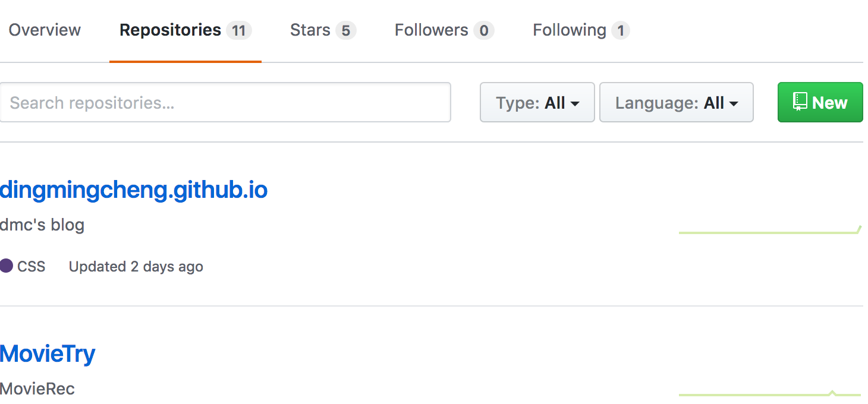Open the dingmingcheng.github.io activity sparkline graph
The width and height of the screenshot is (868, 404).
point(770,229)
